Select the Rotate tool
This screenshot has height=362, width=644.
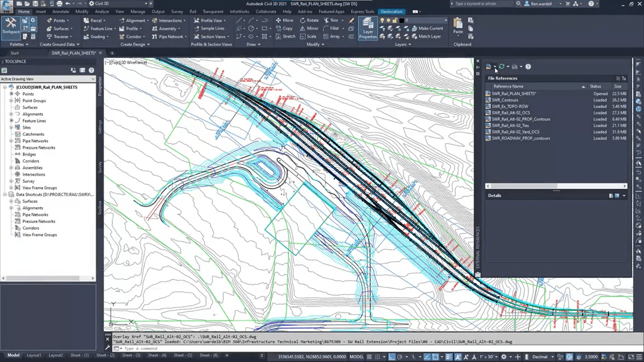(309, 21)
